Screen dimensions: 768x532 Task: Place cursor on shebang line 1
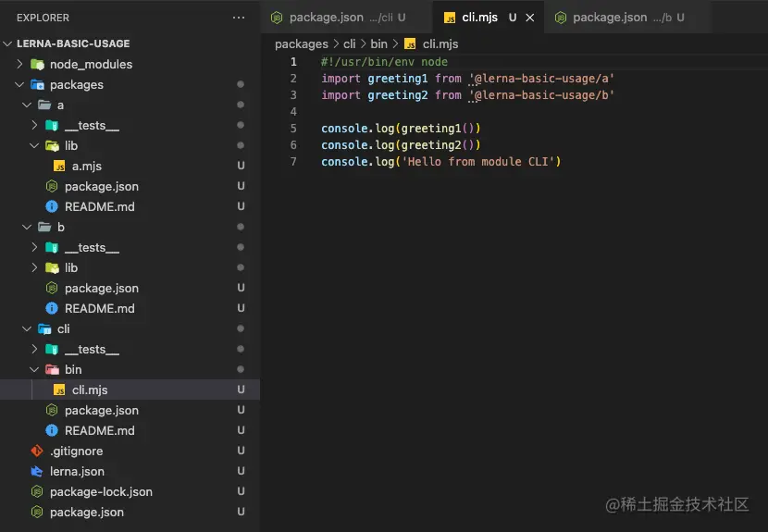384,62
